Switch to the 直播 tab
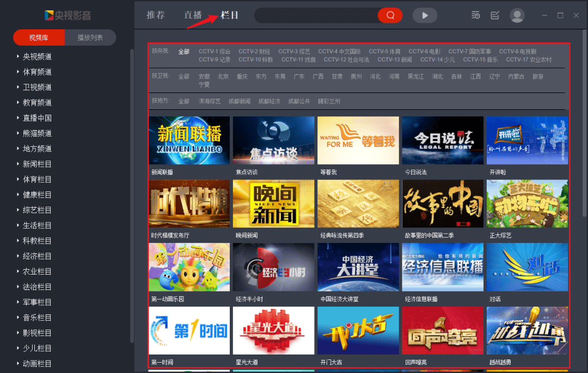 193,15
